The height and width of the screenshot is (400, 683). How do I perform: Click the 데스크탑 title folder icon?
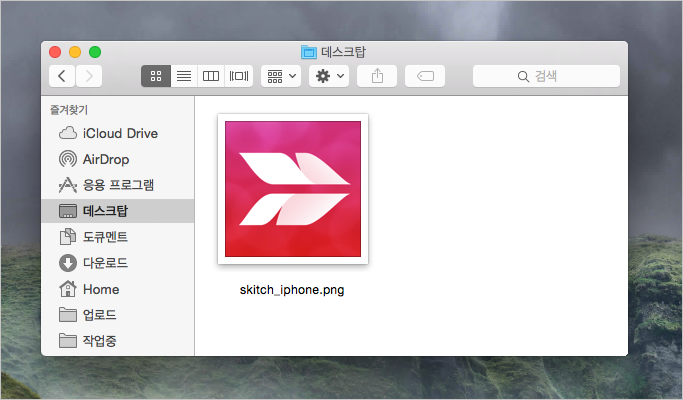(x=309, y=52)
